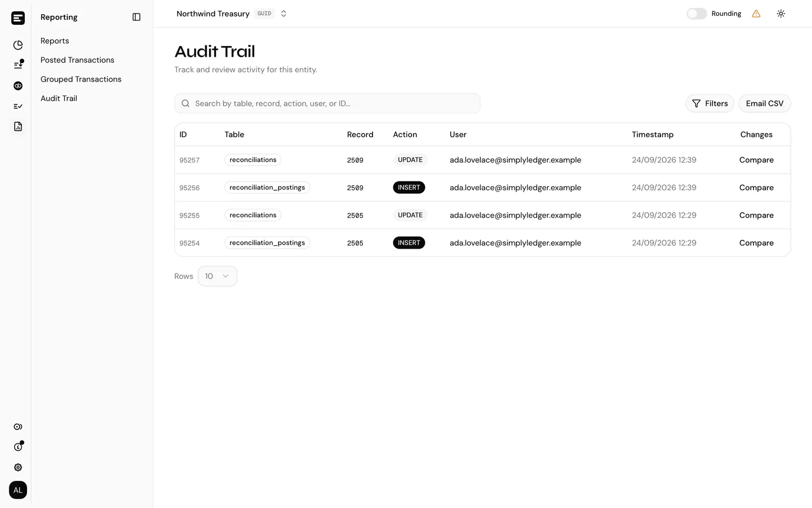Toggle the Rounding switch
812x508 pixels.
(x=696, y=14)
